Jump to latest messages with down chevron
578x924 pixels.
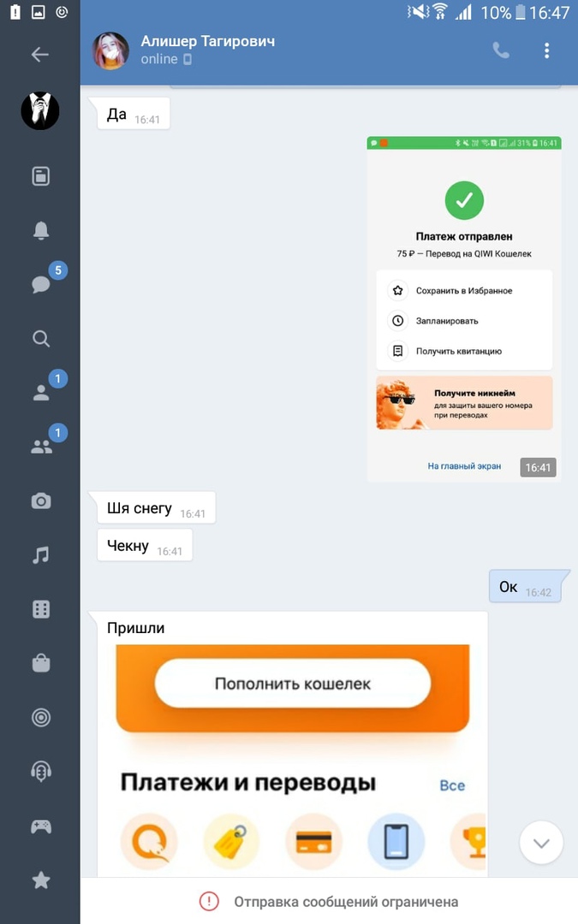pos(541,843)
